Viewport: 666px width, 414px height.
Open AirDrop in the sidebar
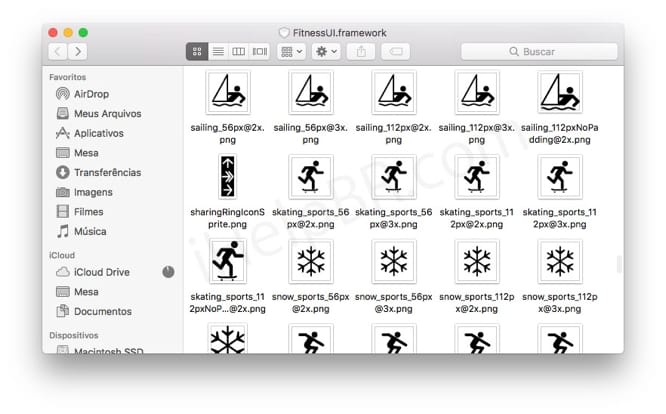(x=91, y=94)
